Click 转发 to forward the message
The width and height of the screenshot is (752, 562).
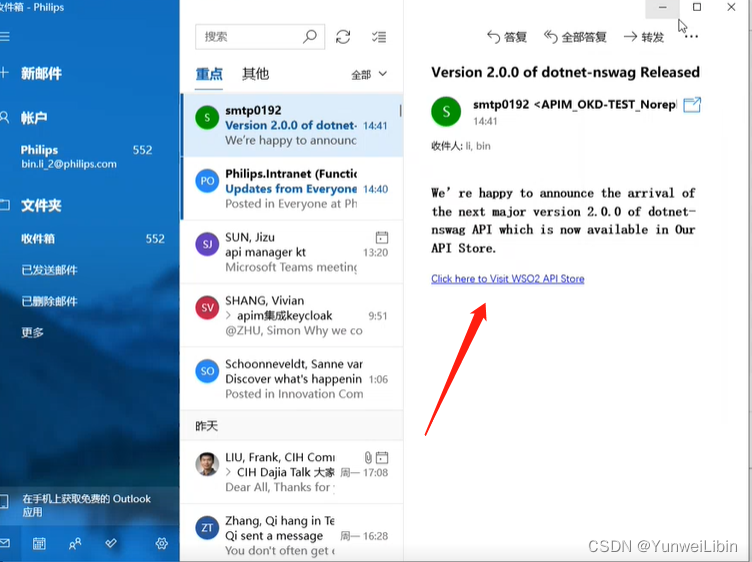point(644,37)
